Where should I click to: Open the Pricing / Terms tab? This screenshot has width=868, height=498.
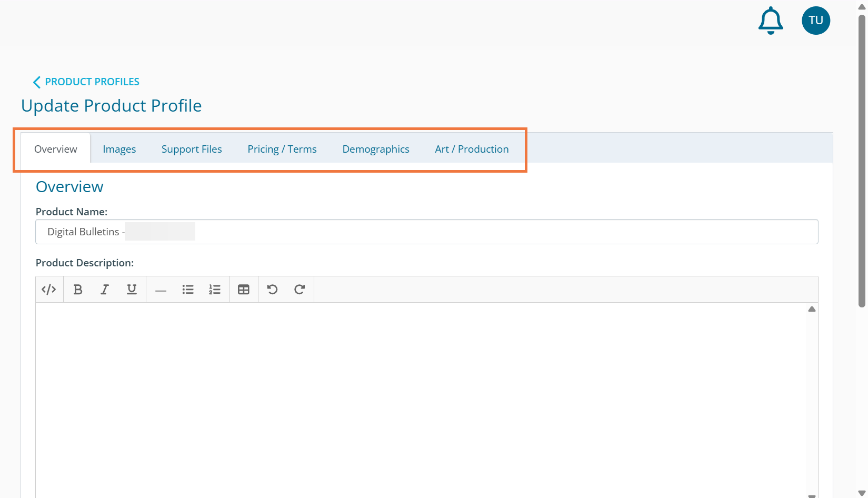[282, 149]
